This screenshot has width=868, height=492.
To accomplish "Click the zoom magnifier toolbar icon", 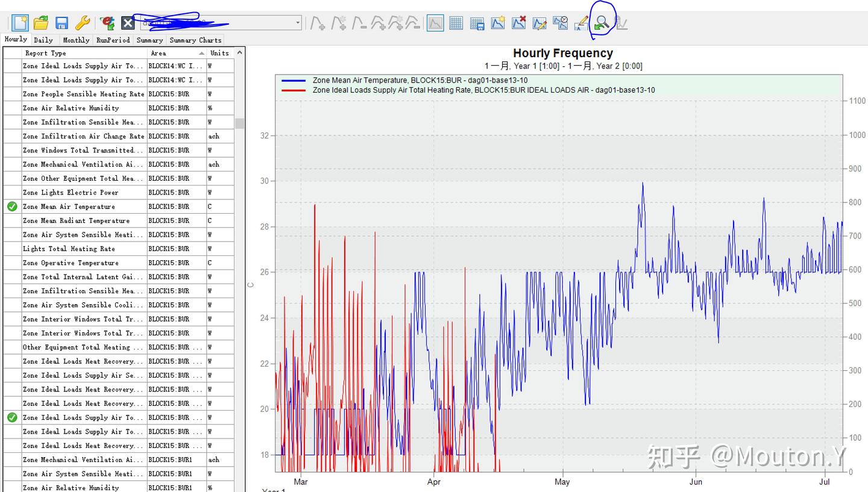I will [x=601, y=23].
